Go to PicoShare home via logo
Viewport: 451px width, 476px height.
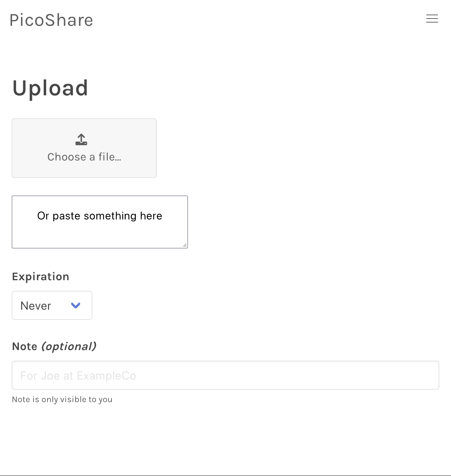pos(51,20)
